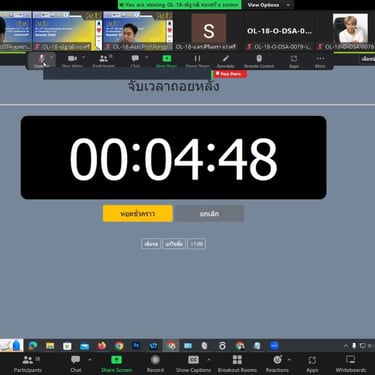The image size is (375, 375).
Task: Expand the Chat options caret in bottom toolbar
Action: tap(90, 360)
